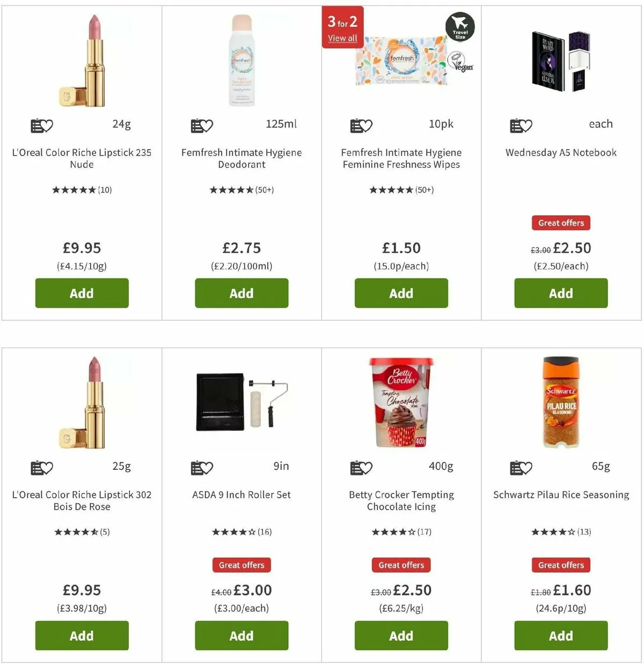Image resolution: width=644 pixels, height=664 pixels.
Task: Click the Great offers badge on Roller Set
Action: pyautogui.click(x=241, y=565)
